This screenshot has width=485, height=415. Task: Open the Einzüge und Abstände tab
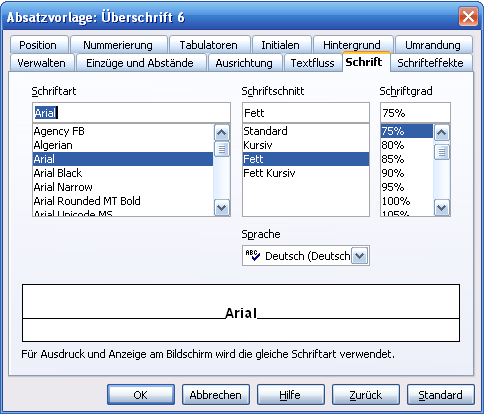tap(140, 63)
